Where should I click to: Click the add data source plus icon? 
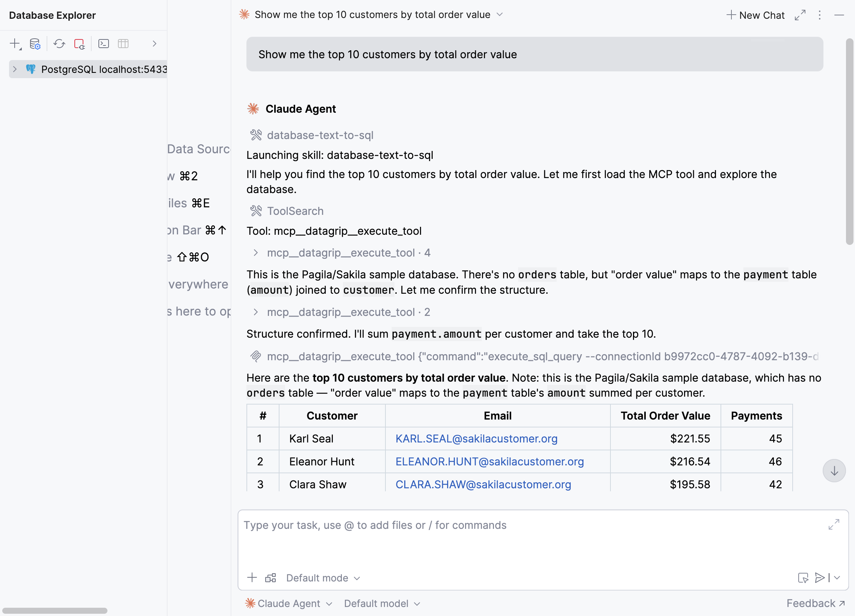pyautogui.click(x=15, y=44)
